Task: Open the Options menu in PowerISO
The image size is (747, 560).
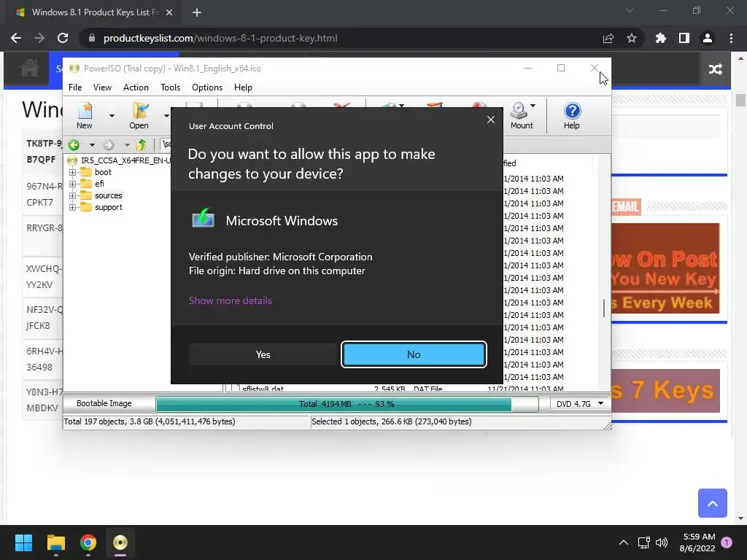Action: (207, 87)
